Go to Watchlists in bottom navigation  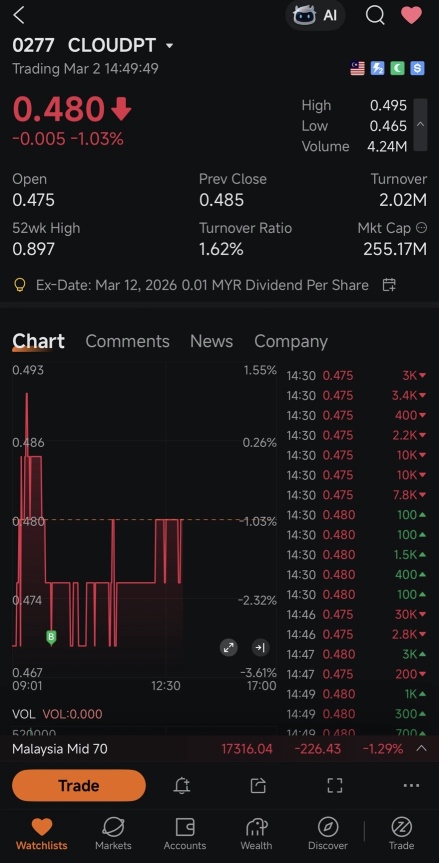[x=41, y=833]
